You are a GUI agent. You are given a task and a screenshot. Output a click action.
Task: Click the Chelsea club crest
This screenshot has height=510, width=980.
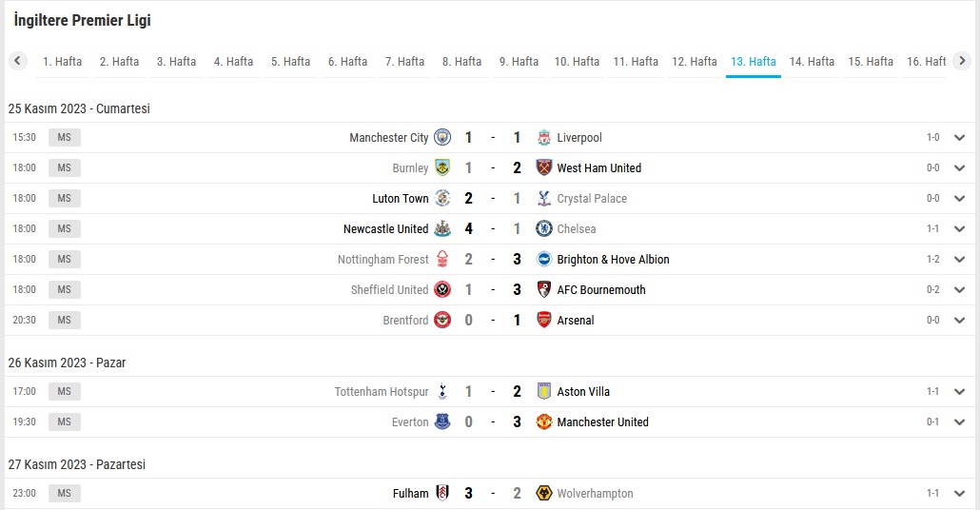click(x=544, y=228)
